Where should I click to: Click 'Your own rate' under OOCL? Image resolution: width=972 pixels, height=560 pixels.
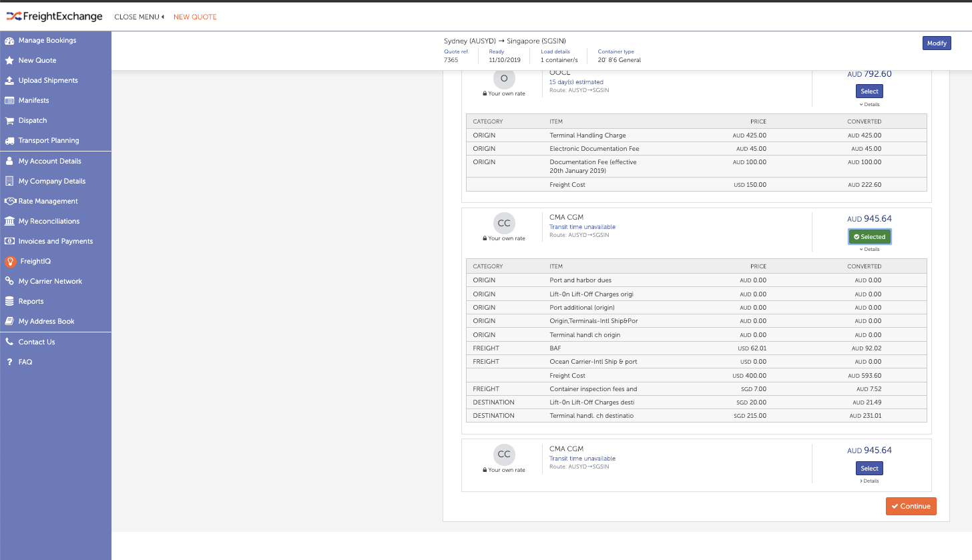coord(504,93)
